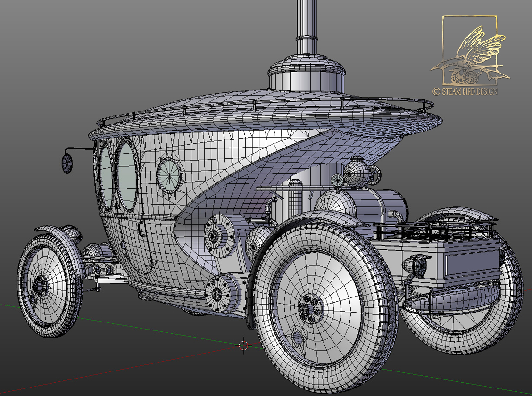Click the oval cabin door window

click(x=125, y=177)
